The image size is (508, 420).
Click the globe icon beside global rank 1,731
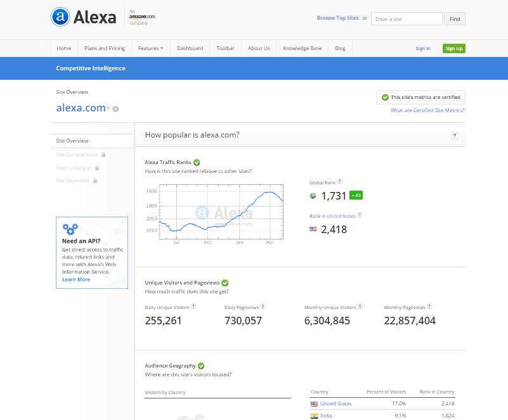coord(313,196)
